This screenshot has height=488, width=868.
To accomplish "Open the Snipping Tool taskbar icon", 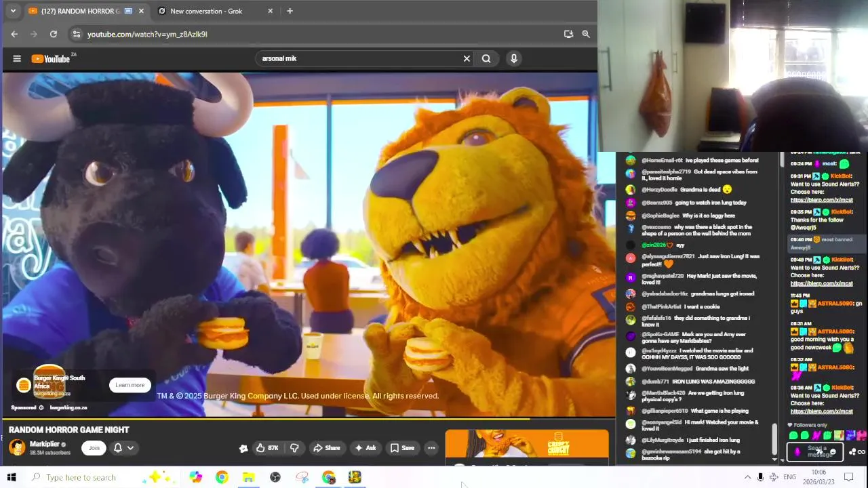I will (302, 477).
